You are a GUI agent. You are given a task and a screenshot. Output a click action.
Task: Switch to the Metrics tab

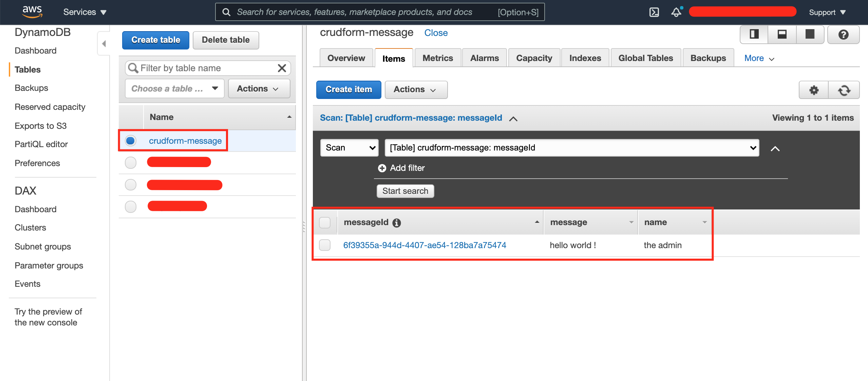point(438,58)
